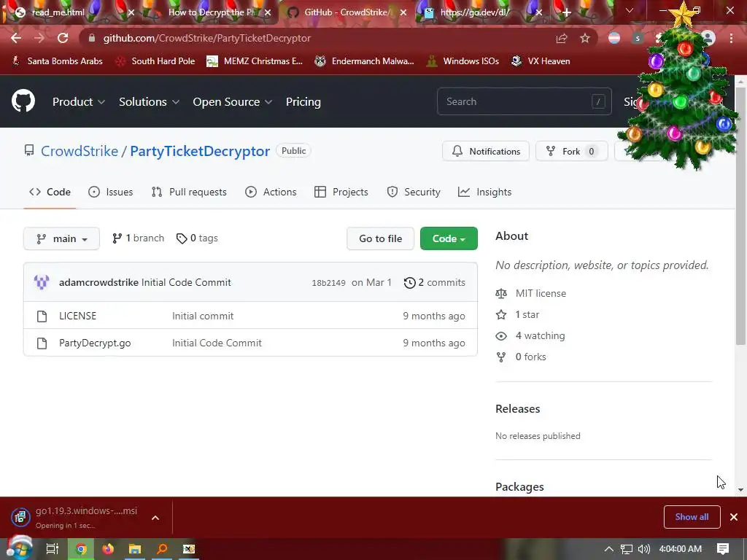This screenshot has height=560, width=747.
Task: View the 0 tags link
Action: tap(197, 238)
